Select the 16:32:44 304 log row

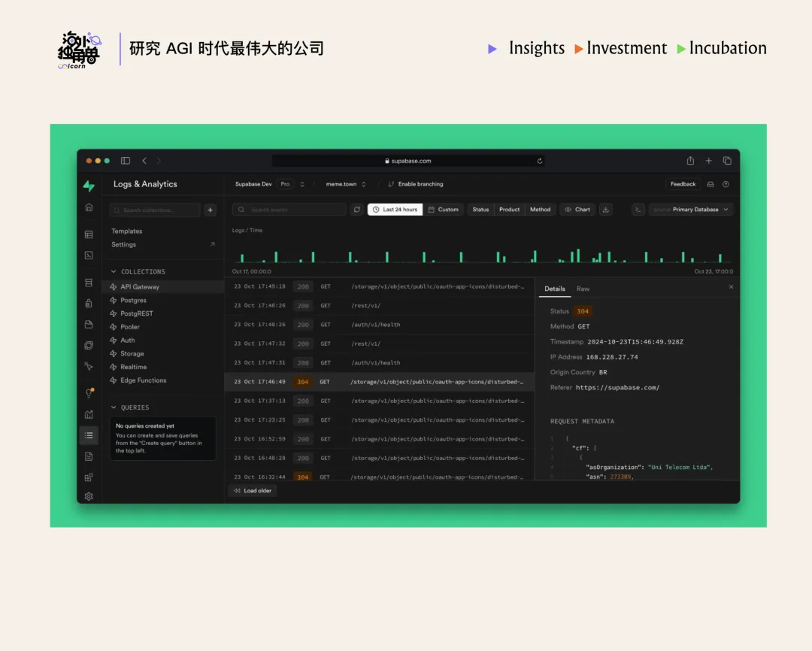tap(380, 476)
